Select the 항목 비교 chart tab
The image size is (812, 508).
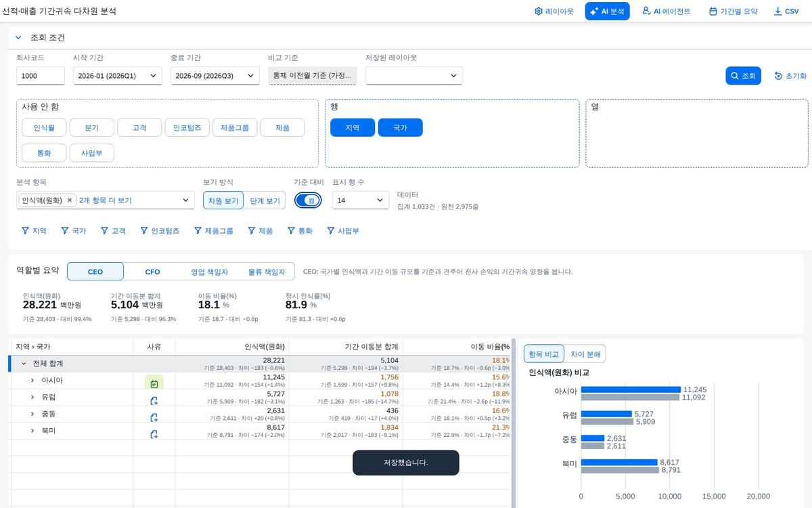[543, 354]
